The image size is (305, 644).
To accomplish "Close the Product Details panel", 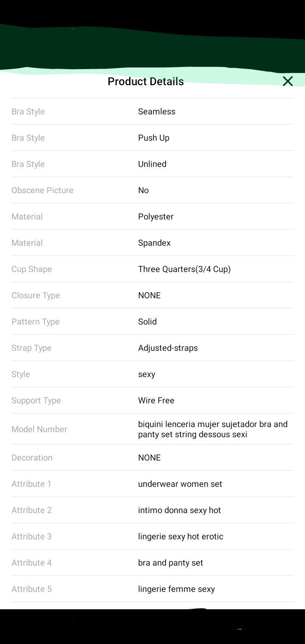I will pyautogui.click(x=288, y=81).
